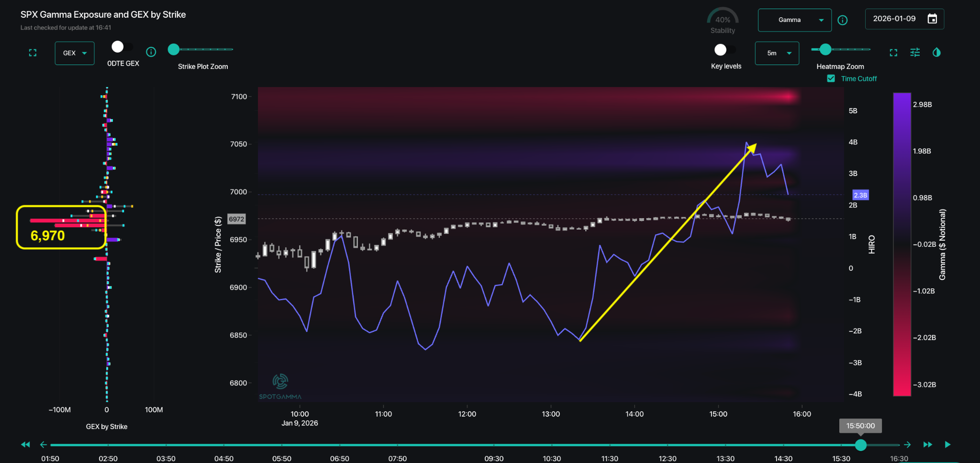Click the heatmap color contrast drop icon

tap(936, 53)
